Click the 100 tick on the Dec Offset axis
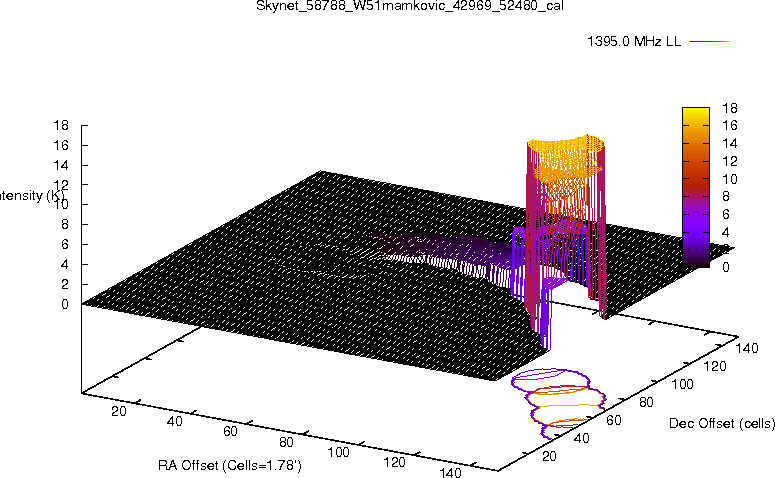Viewport: 775px width, 478px height. click(x=682, y=384)
